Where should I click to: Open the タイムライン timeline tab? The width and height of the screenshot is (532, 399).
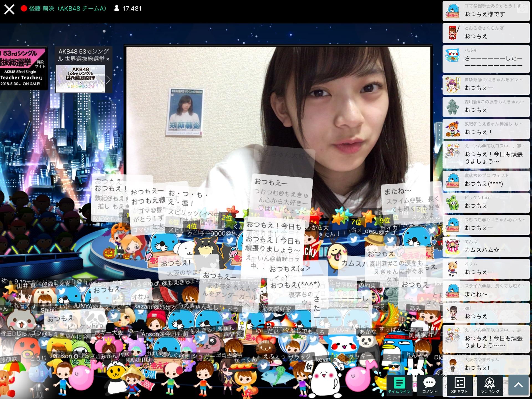click(x=399, y=385)
